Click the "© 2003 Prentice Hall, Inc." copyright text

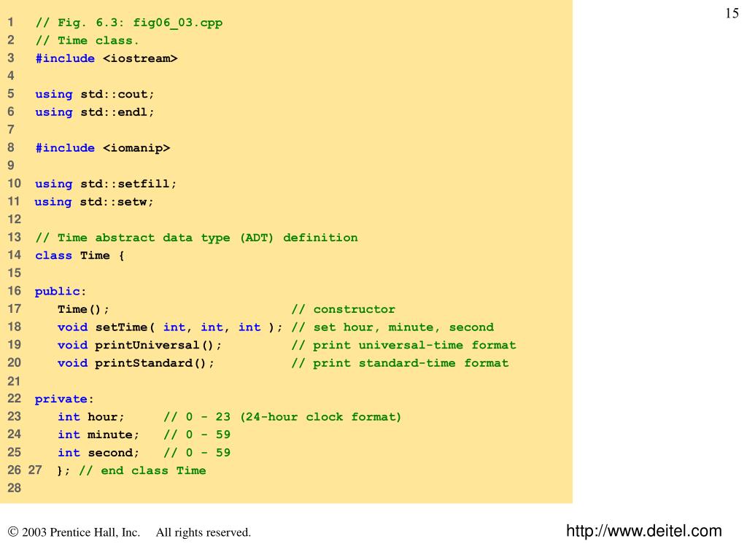click(74, 532)
